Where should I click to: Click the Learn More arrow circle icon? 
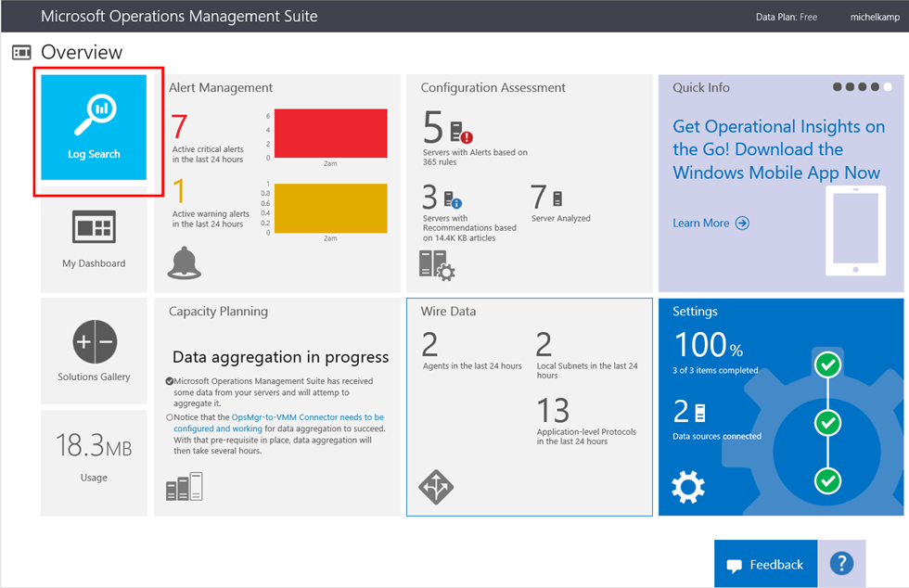pyautogui.click(x=742, y=224)
